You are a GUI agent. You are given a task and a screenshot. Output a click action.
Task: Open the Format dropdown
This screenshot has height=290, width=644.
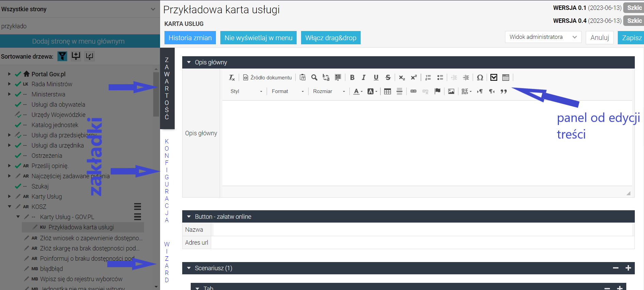pyautogui.click(x=288, y=91)
